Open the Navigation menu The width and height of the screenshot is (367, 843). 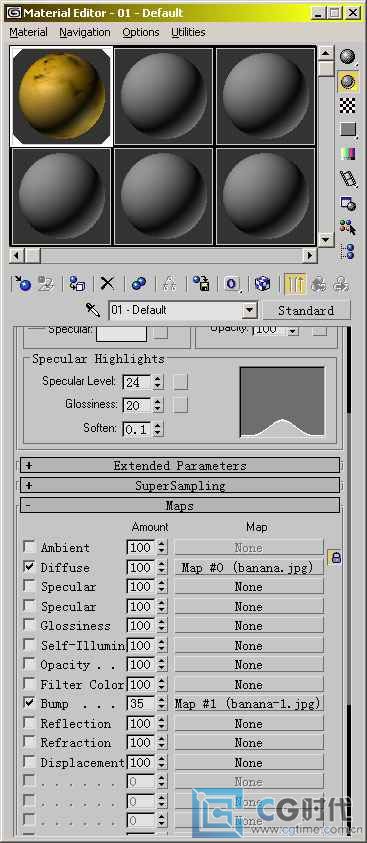pyautogui.click(x=85, y=32)
